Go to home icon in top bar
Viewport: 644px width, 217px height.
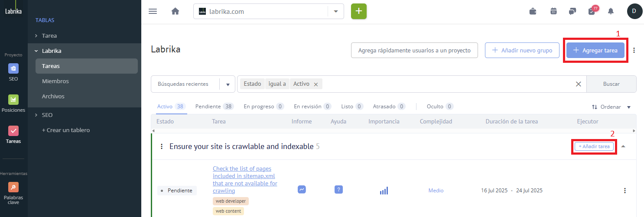(x=175, y=11)
